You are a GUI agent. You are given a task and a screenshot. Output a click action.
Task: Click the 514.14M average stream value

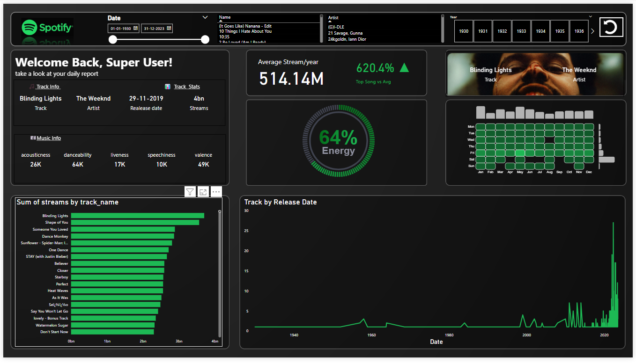[291, 79]
